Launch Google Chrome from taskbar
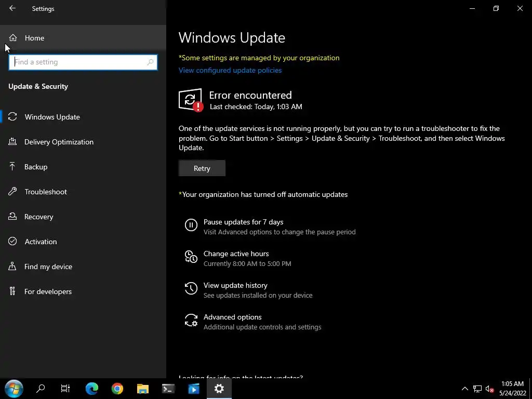 [117, 389]
